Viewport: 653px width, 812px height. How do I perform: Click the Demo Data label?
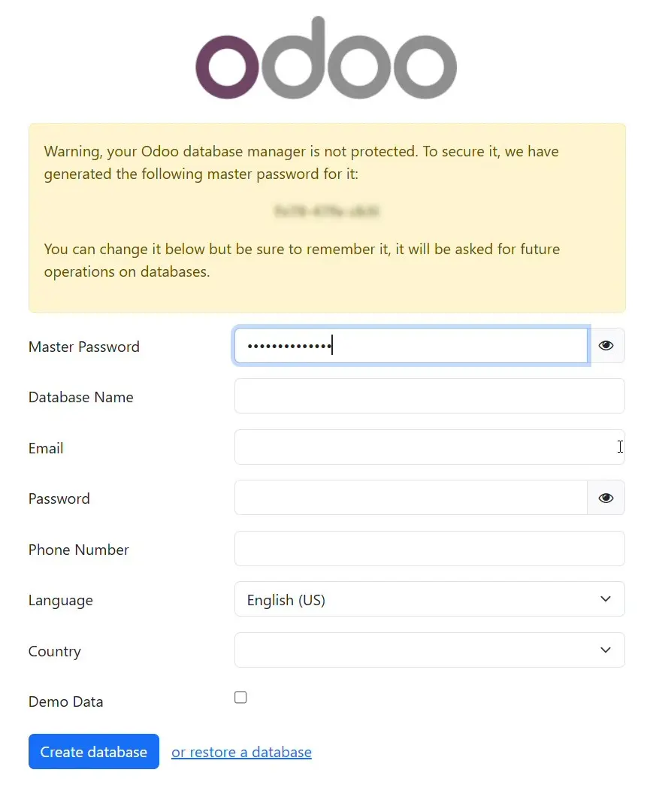pyautogui.click(x=66, y=701)
